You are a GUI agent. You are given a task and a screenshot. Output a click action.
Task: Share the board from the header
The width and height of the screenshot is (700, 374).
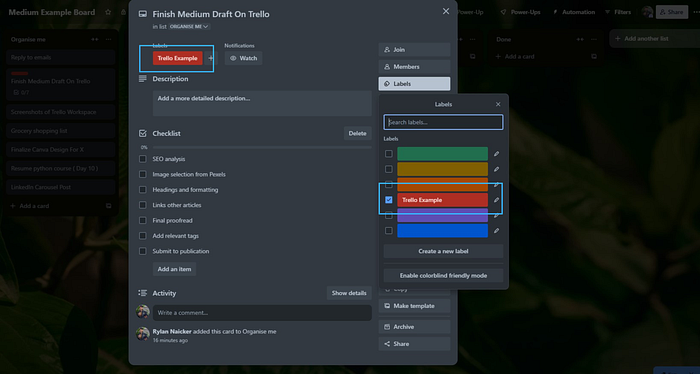point(672,12)
